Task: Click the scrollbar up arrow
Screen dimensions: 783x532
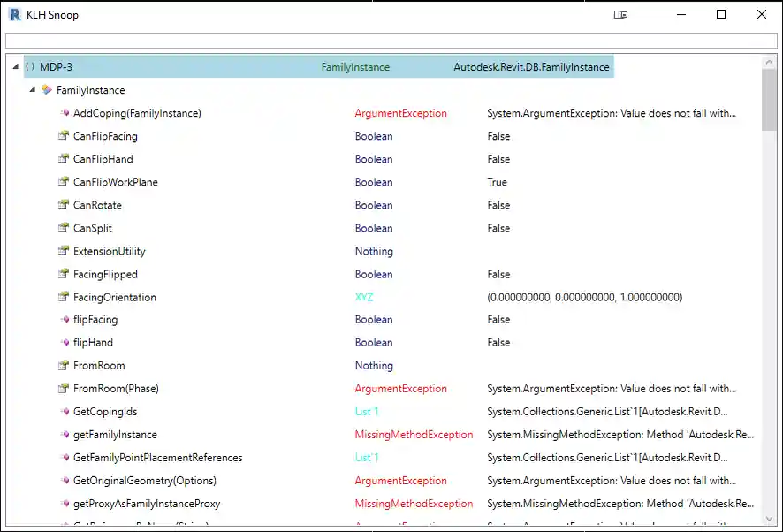Action: pyautogui.click(x=769, y=62)
